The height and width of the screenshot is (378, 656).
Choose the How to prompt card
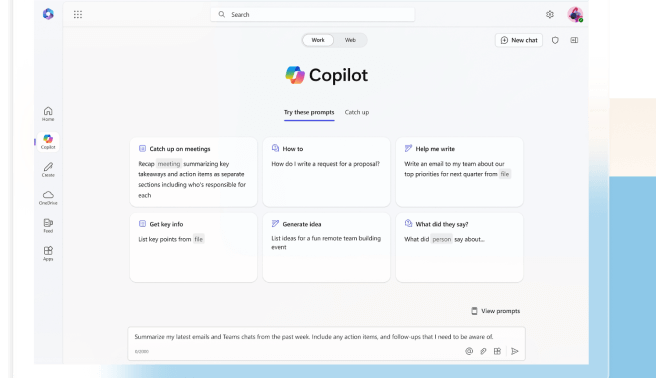point(326,172)
